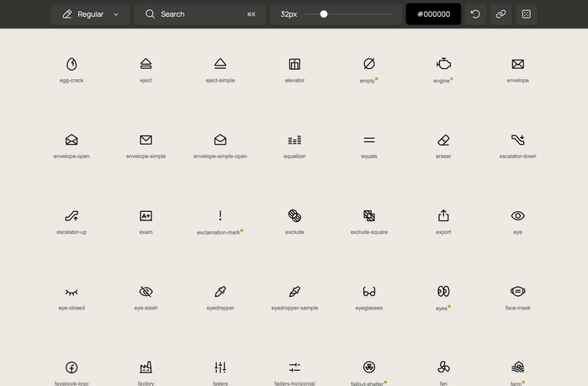The width and height of the screenshot is (588, 386).
Task: Pick the envelope-open icon
Action: pos(72,140)
